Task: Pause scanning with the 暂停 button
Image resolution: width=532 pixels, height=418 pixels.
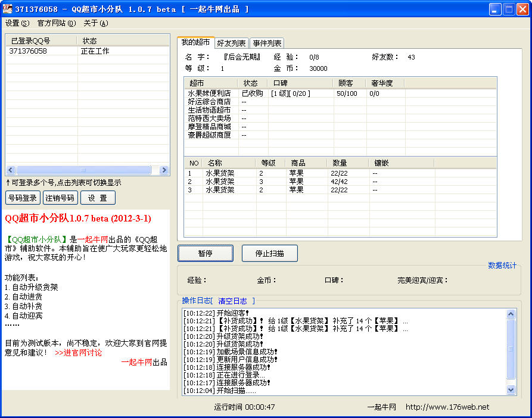Action: [x=205, y=253]
